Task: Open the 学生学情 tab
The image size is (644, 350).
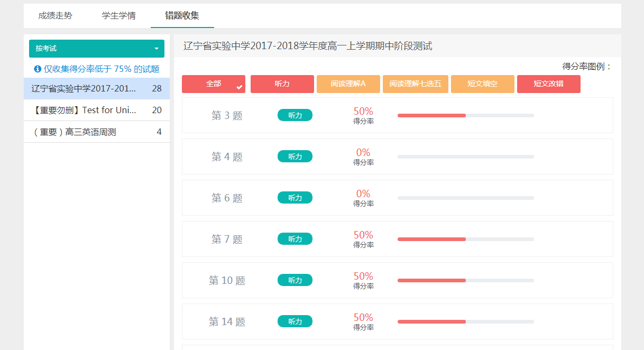Action: pos(118,16)
